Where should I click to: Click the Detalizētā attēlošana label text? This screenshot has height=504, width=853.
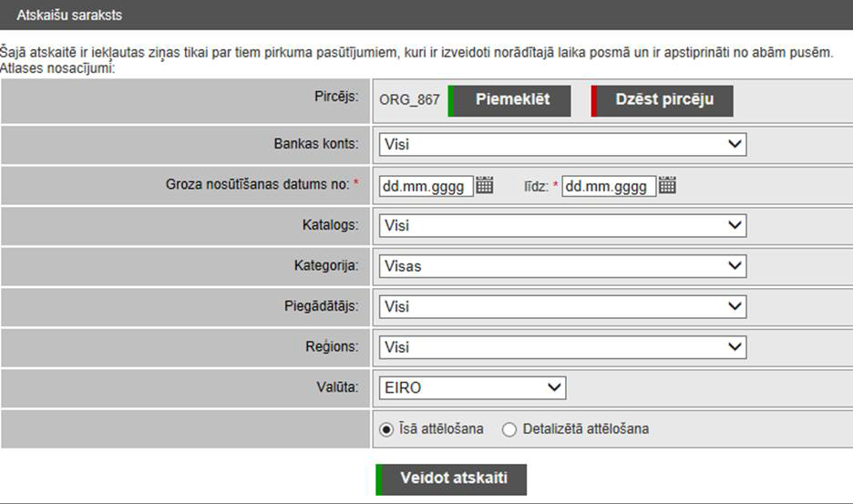point(586,429)
